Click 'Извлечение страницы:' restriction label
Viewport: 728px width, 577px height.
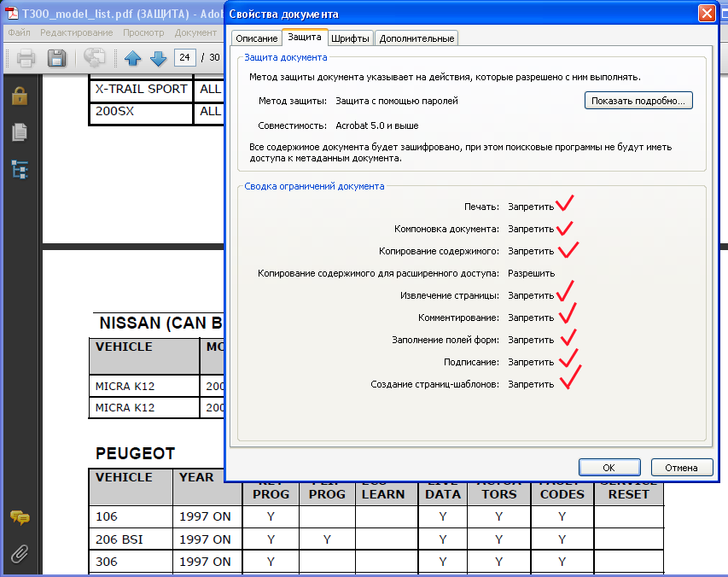450,295
